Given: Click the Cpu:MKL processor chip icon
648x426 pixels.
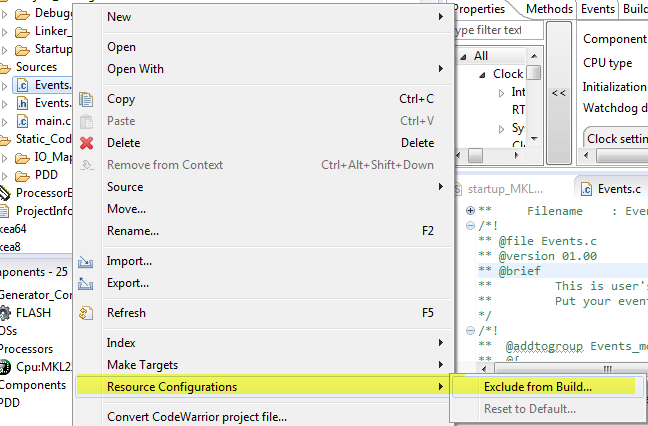Looking at the screenshot, I should [x=5, y=367].
